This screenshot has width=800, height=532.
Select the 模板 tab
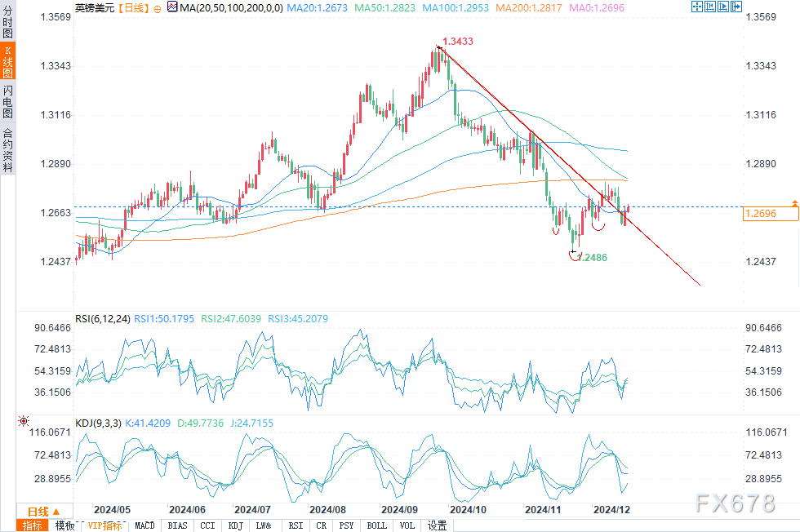pos(64,525)
